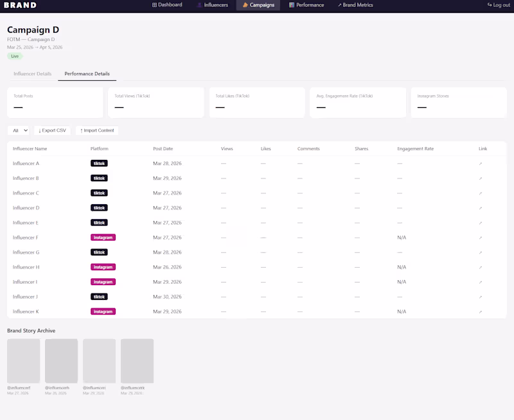Open the platform filter dropdown showing All
514x420 pixels.
[18, 130]
